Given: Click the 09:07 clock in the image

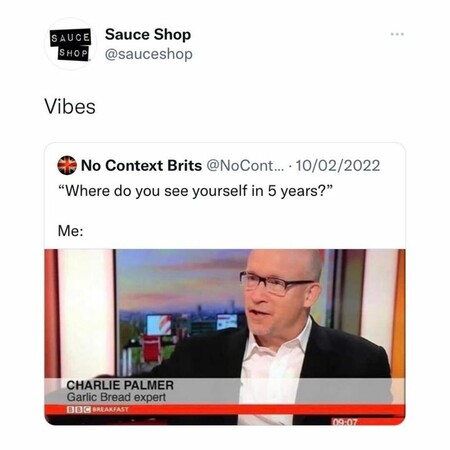Looking at the screenshot, I should 345,422.
